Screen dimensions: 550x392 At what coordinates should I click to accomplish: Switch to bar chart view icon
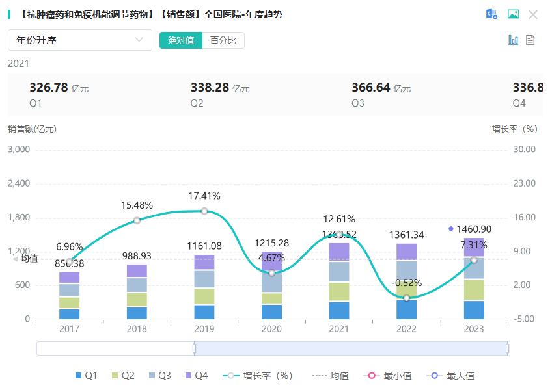coord(513,40)
